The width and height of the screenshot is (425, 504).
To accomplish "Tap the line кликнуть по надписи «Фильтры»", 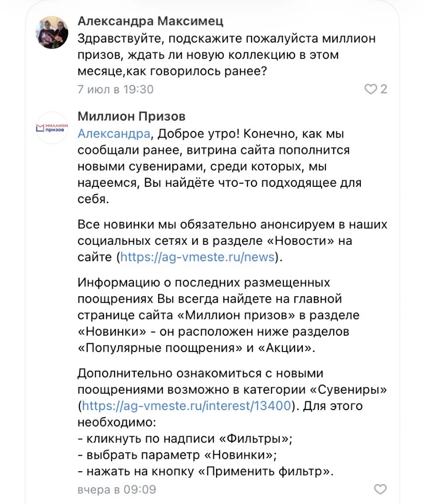I will click(185, 439).
